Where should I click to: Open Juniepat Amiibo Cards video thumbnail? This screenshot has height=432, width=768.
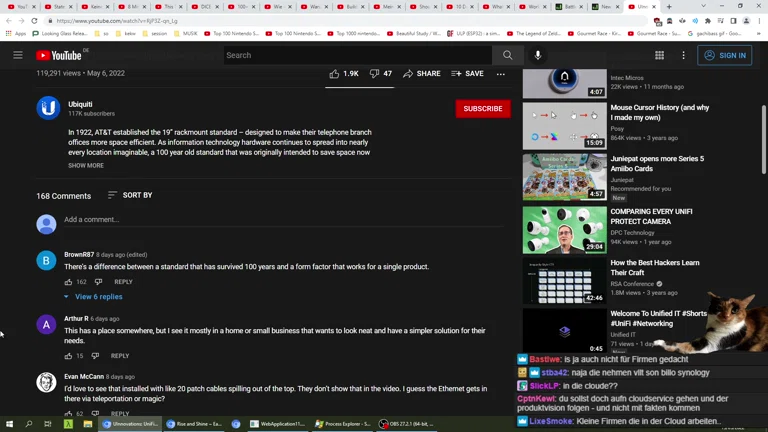coord(564,177)
